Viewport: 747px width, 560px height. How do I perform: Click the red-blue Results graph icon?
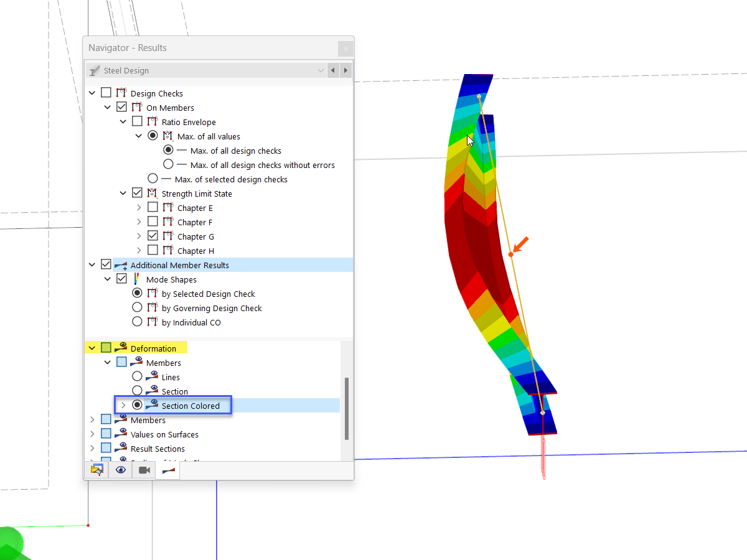pyautogui.click(x=167, y=469)
